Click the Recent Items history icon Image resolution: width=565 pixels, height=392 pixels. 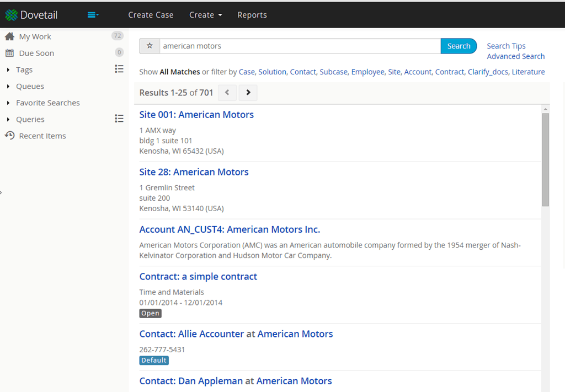10,136
